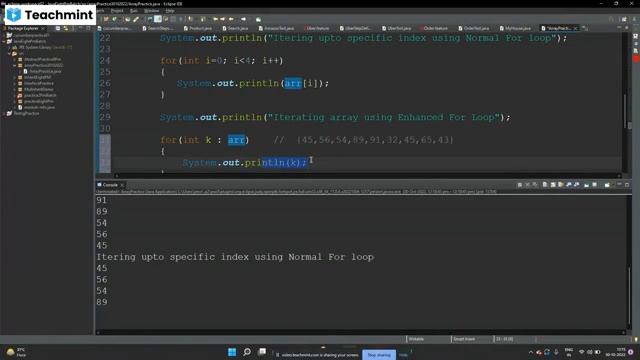
Task: Select the cucumberpractice01 project
Action: [x=28, y=35]
